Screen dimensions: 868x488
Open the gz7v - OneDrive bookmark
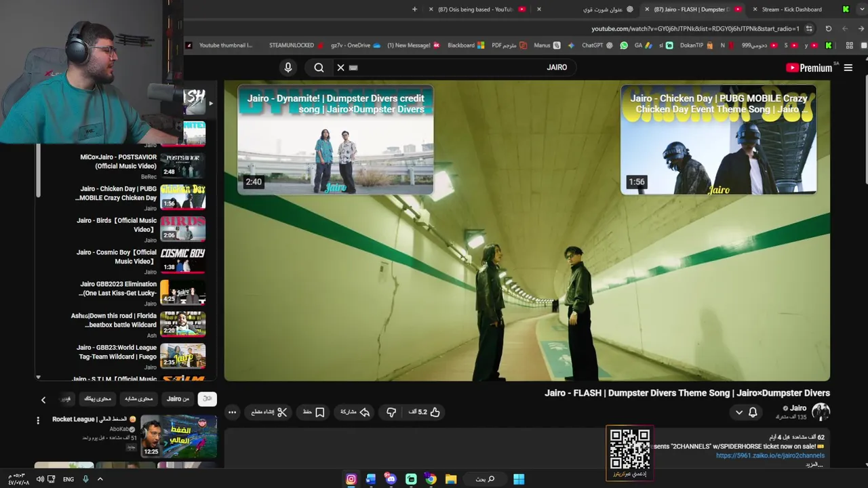(355, 45)
